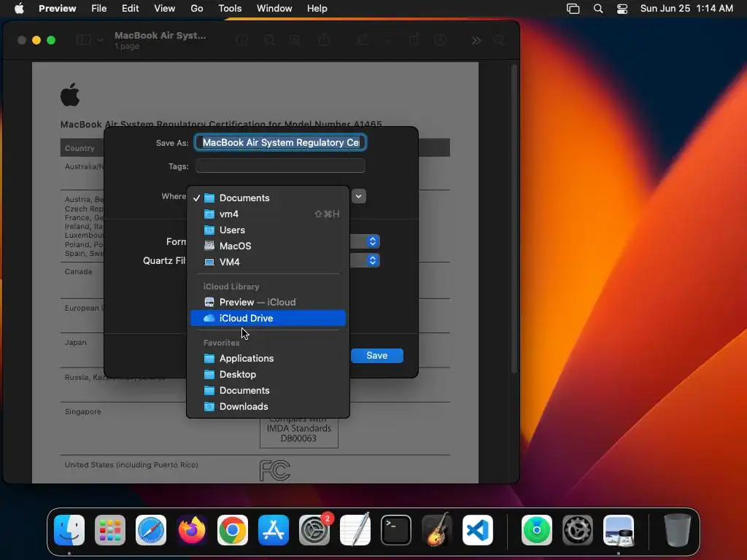Click the Preview app icon in Dock
The image size is (747, 560).
619,530
